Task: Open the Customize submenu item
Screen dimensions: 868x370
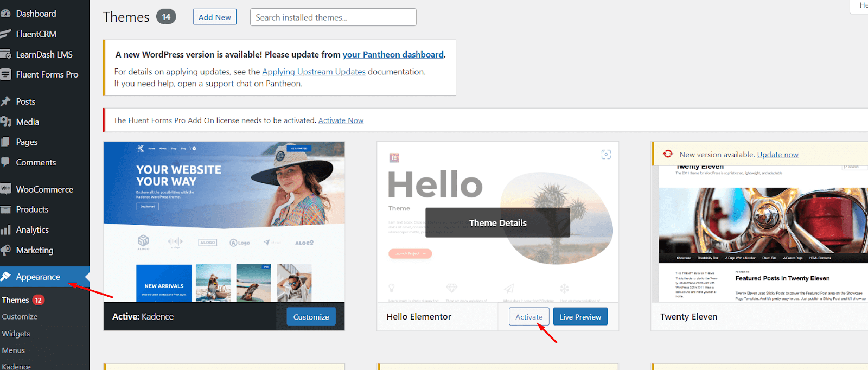Action: click(20, 317)
